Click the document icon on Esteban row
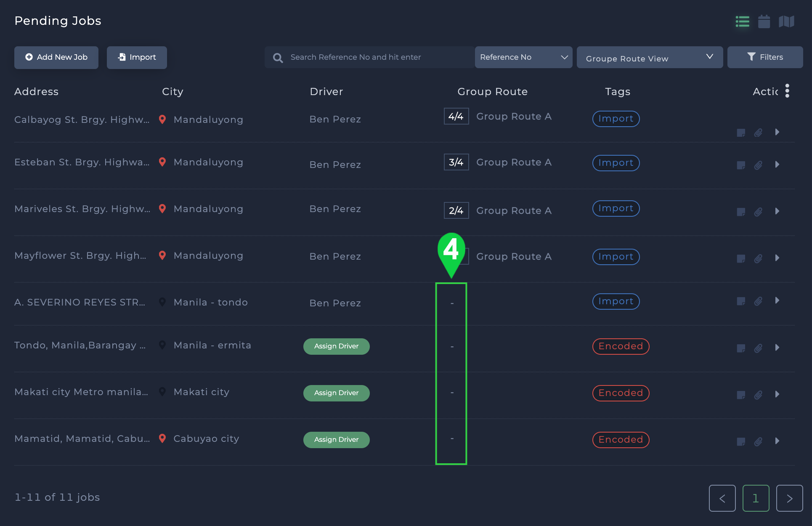 pyautogui.click(x=741, y=165)
